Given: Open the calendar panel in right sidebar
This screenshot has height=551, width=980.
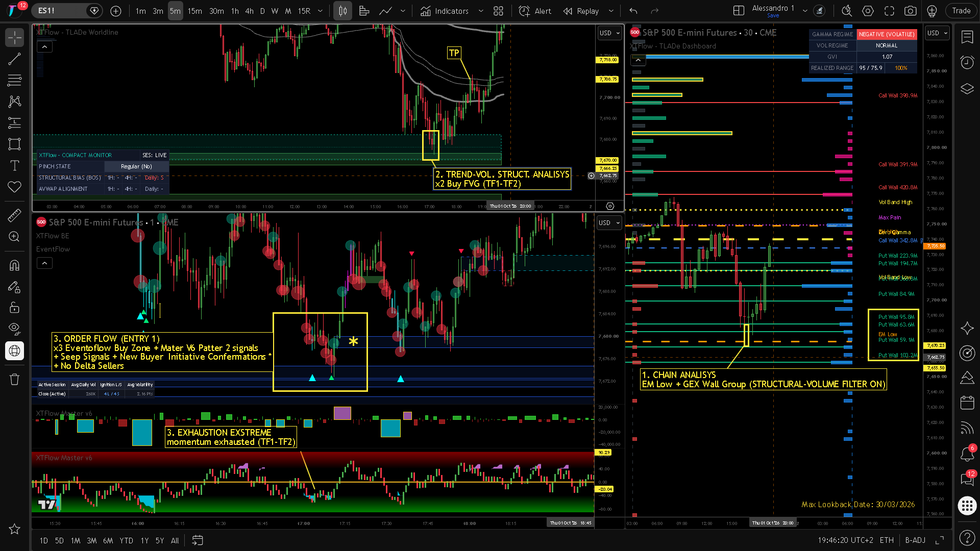Looking at the screenshot, I should 967,403.
